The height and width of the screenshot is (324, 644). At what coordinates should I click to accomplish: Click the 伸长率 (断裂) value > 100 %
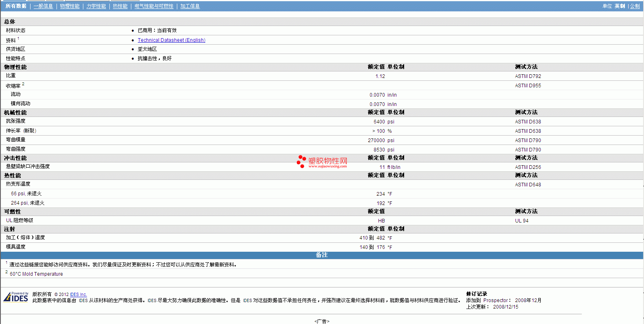pos(382,131)
